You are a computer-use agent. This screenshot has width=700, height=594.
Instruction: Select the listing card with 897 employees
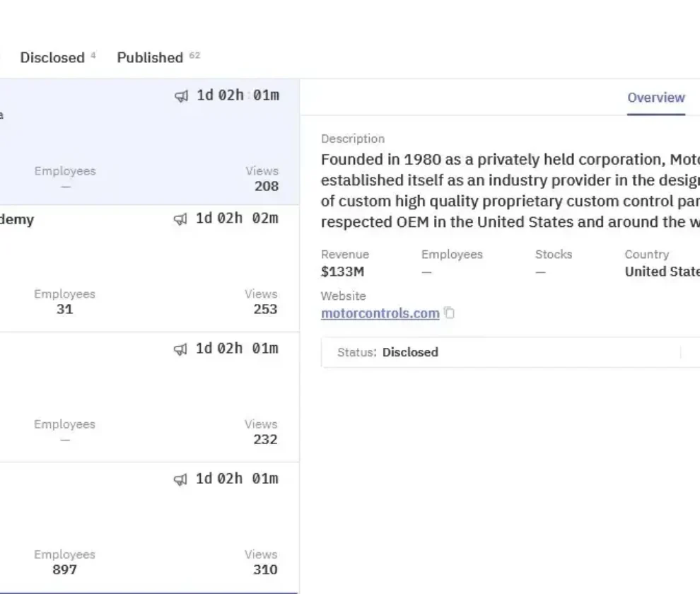coord(141,527)
